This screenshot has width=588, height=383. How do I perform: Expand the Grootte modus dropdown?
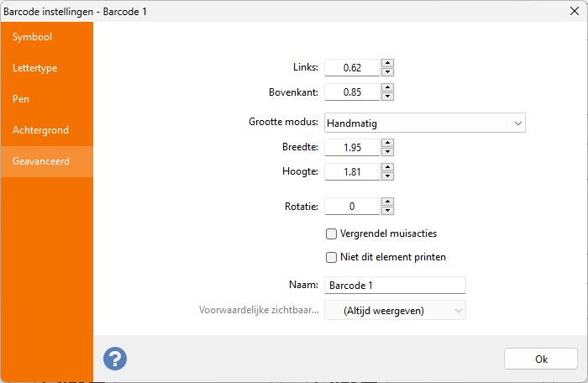tap(424, 123)
